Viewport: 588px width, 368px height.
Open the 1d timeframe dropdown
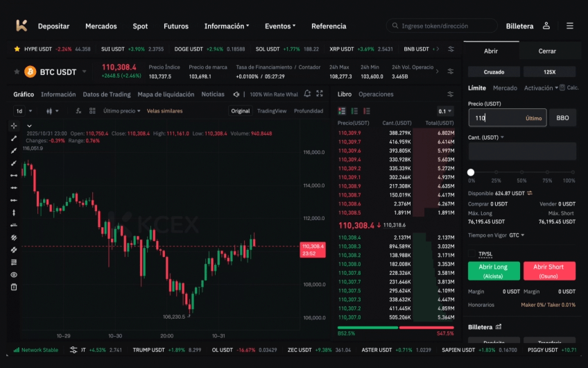tap(23, 110)
